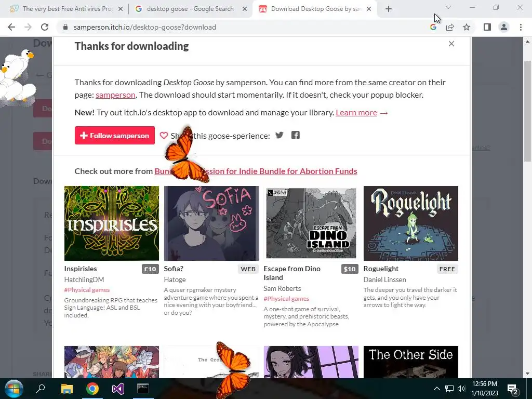Reload the page with the refresh icon
This screenshot has height=399, width=532.
(x=45, y=27)
